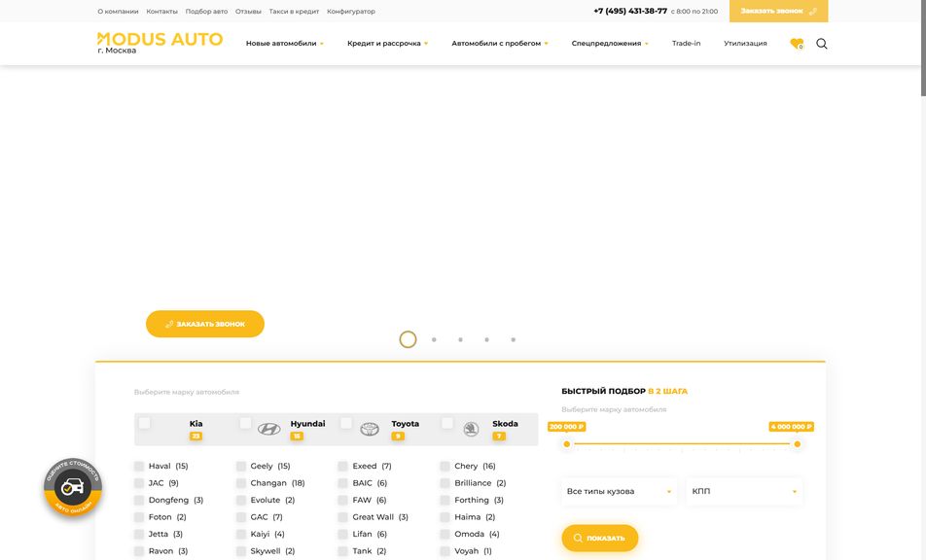
Task: Open the Trade-in page
Action: click(x=687, y=43)
